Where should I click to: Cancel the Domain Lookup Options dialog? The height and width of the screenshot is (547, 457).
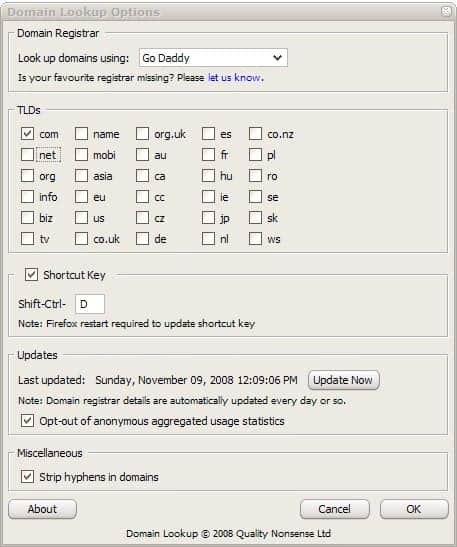pyautogui.click(x=335, y=509)
